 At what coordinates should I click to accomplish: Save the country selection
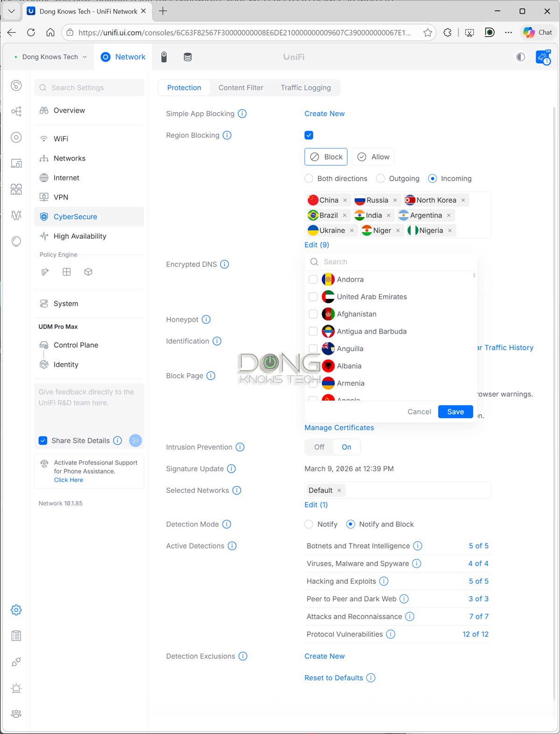click(x=455, y=412)
